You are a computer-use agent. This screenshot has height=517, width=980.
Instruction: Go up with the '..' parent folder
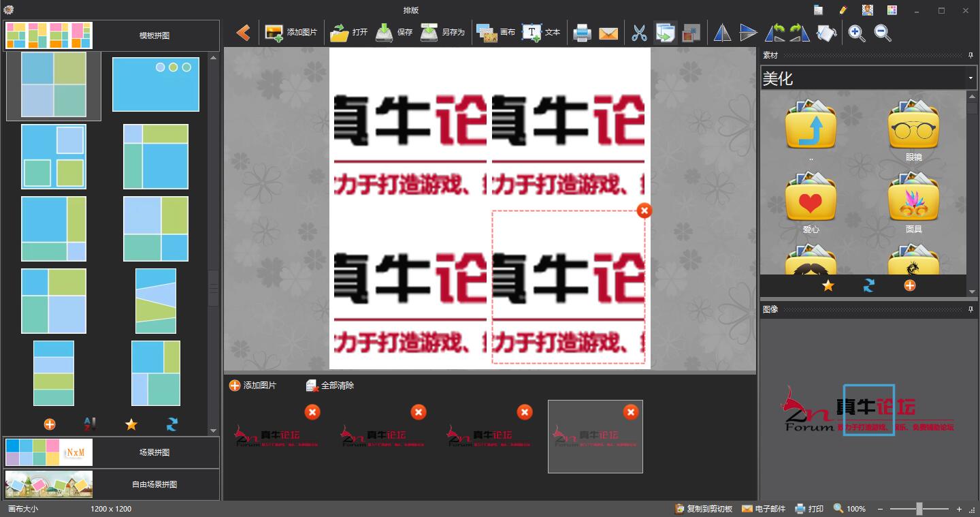[x=811, y=130]
